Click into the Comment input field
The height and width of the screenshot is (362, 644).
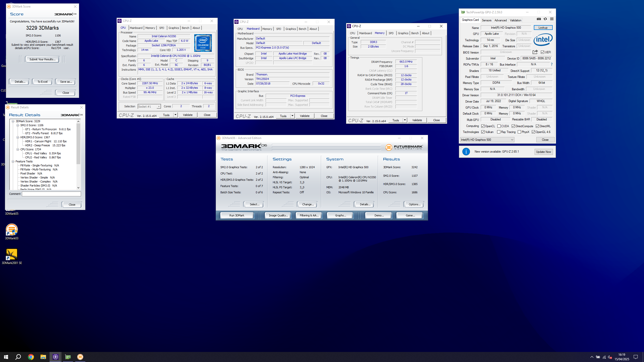pos(51,194)
